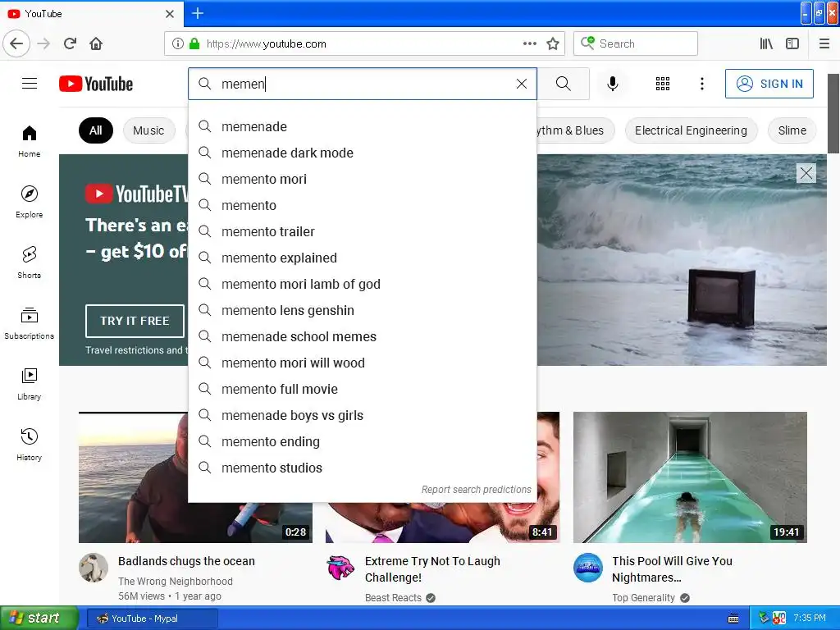Select the Slime filter chip
This screenshot has width=840, height=630.
coord(792,130)
